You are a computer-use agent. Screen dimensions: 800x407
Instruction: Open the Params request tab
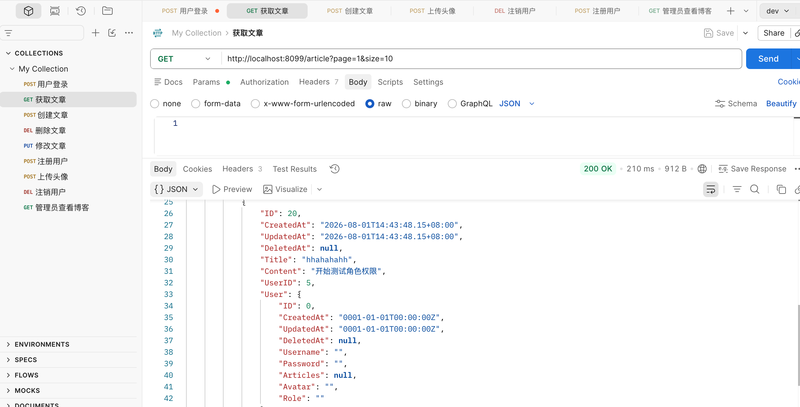point(211,82)
